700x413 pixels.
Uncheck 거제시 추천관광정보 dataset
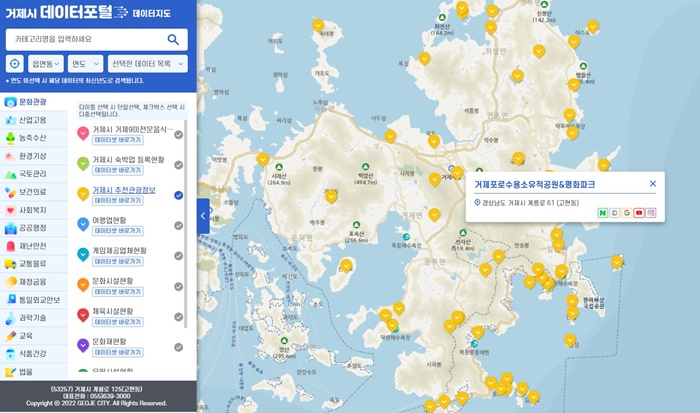tap(178, 195)
